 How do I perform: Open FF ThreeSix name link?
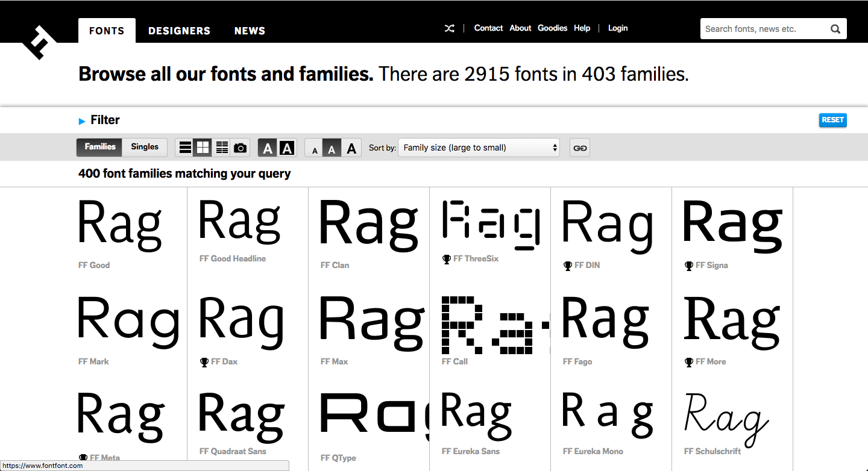[x=476, y=259]
